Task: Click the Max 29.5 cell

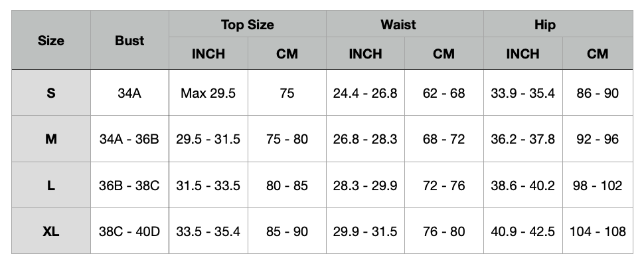Action: (208, 93)
